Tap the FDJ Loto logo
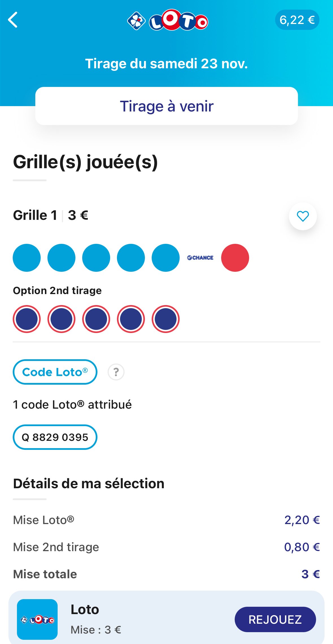The width and height of the screenshot is (333, 644). pyautogui.click(x=168, y=20)
